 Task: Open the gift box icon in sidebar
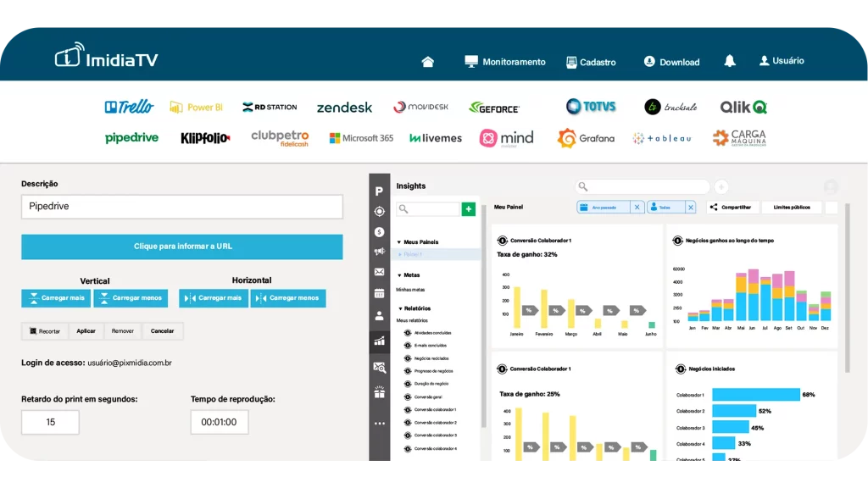(379, 392)
